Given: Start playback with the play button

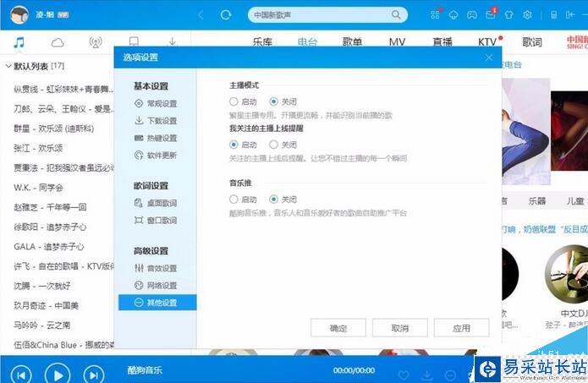Looking at the screenshot, I should (58, 375).
